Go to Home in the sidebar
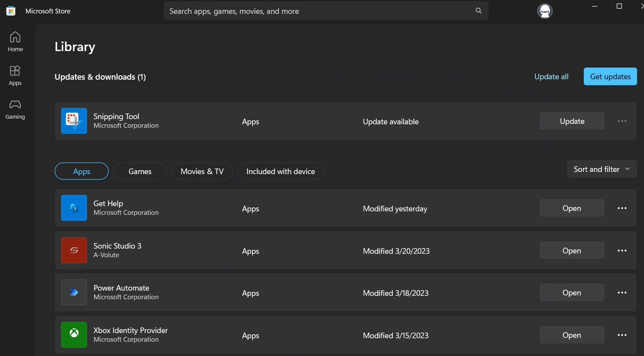The image size is (644, 356). coord(15,42)
